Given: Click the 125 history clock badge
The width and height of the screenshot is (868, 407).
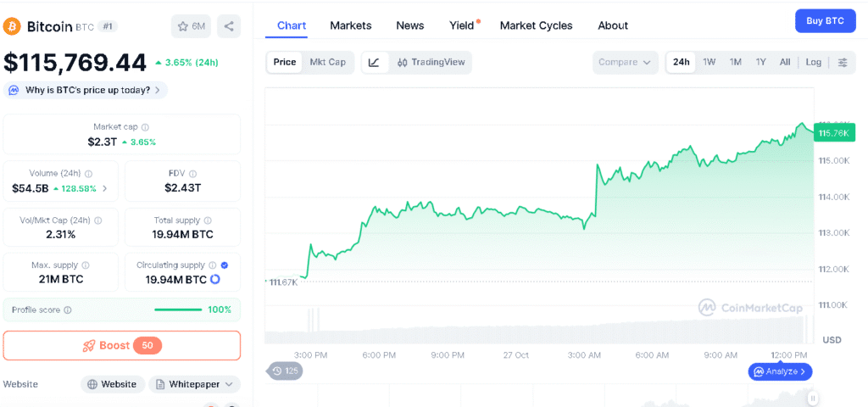Looking at the screenshot, I should coord(286,371).
